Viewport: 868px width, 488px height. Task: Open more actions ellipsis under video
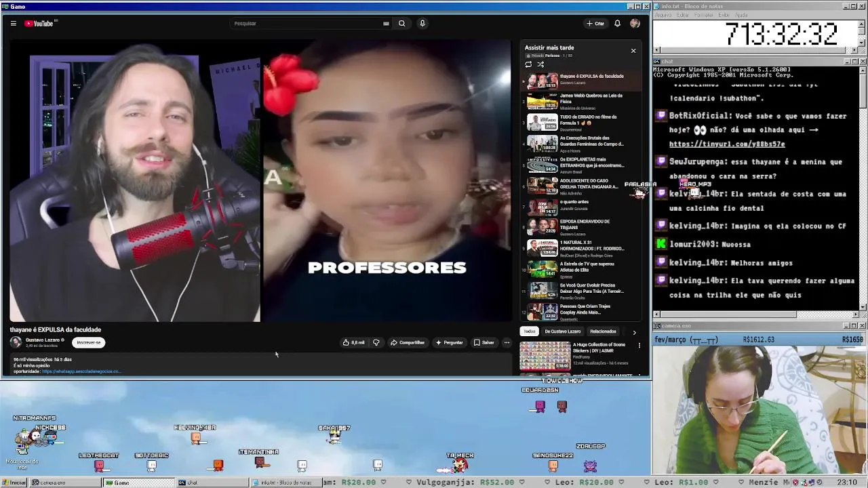pyautogui.click(x=507, y=342)
